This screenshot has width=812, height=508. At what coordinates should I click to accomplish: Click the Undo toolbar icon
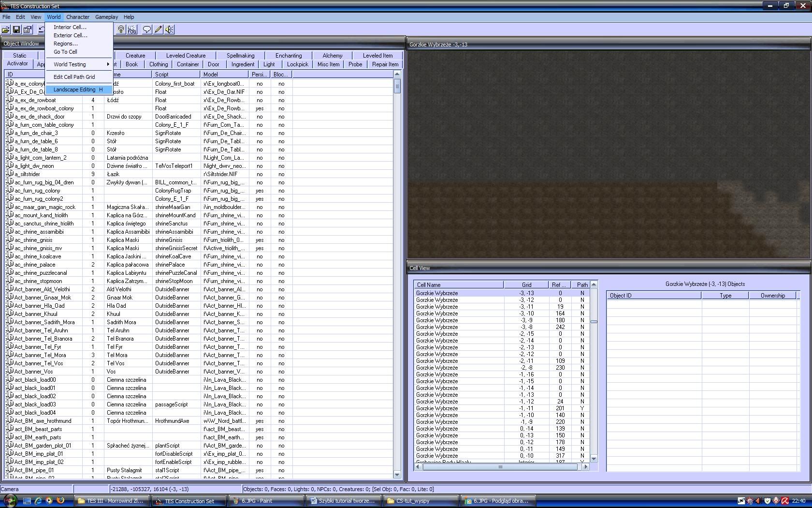[x=42, y=30]
